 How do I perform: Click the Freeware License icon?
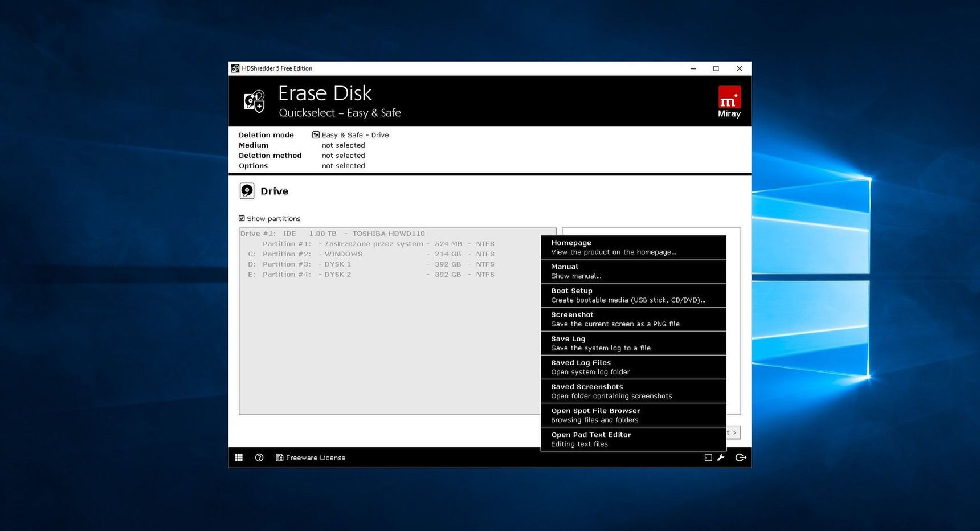coord(279,458)
